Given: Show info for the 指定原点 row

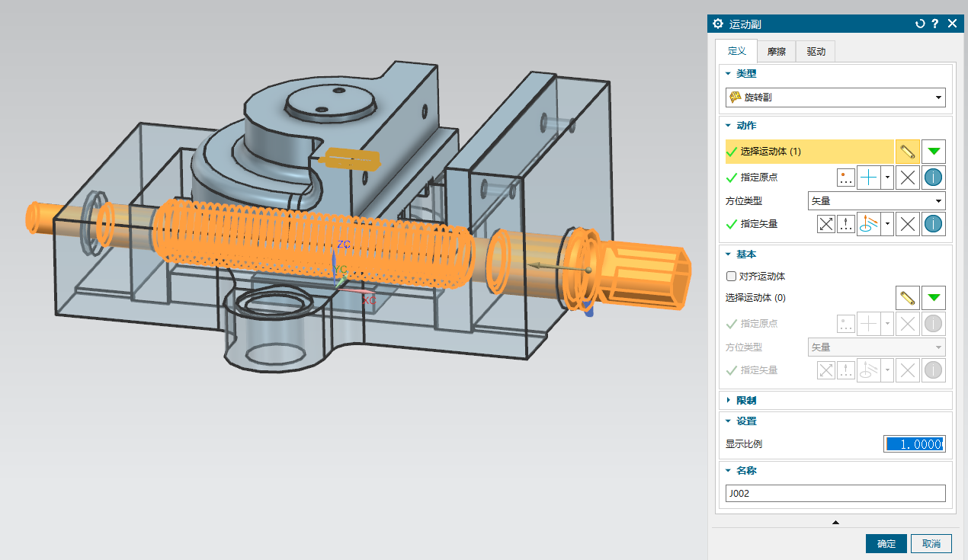Looking at the screenshot, I should (x=934, y=178).
